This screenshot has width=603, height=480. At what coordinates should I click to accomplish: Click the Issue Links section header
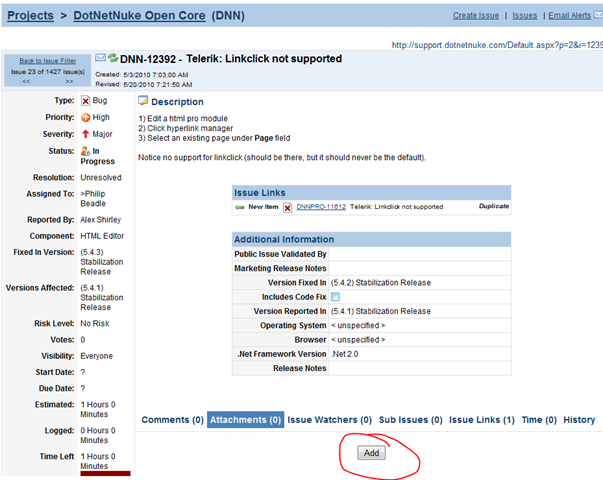click(x=371, y=193)
